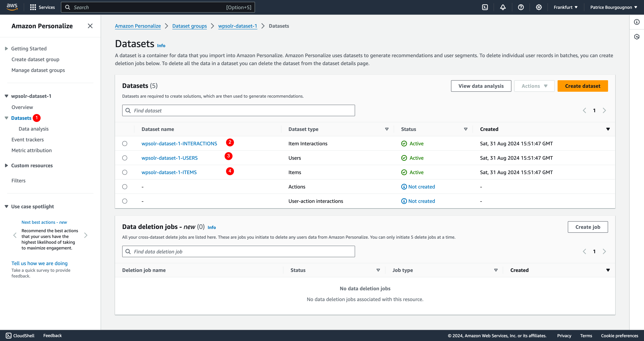The width and height of the screenshot is (644, 341).
Task: Select the wpsolr-dataset-1-ITEMS radio button
Action: tap(125, 172)
